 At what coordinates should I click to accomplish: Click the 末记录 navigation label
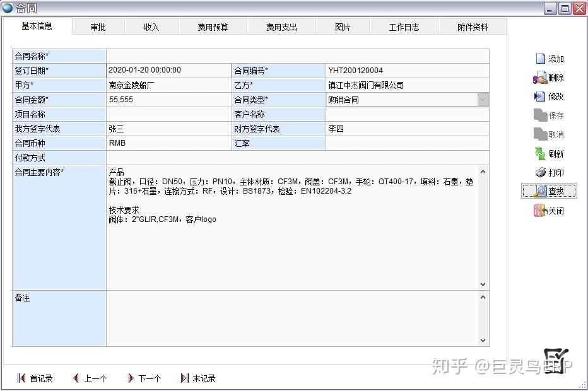pos(204,378)
